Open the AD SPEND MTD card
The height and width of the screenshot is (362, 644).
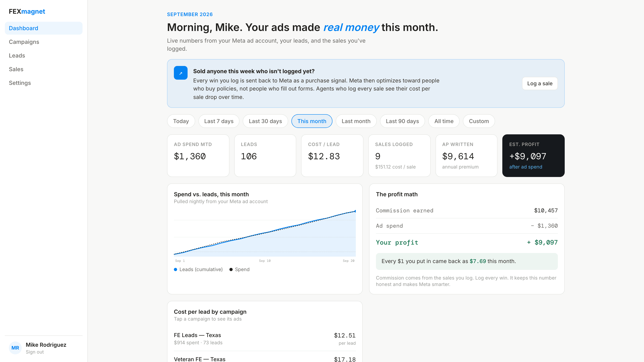pyautogui.click(x=198, y=156)
